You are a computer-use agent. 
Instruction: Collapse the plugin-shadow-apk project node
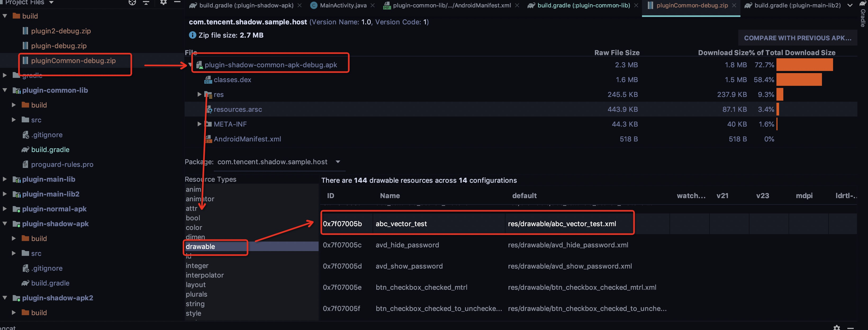tap(4, 224)
